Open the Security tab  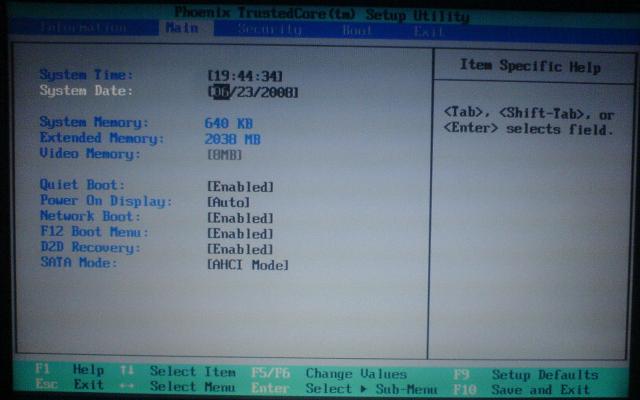click(269, 30)
